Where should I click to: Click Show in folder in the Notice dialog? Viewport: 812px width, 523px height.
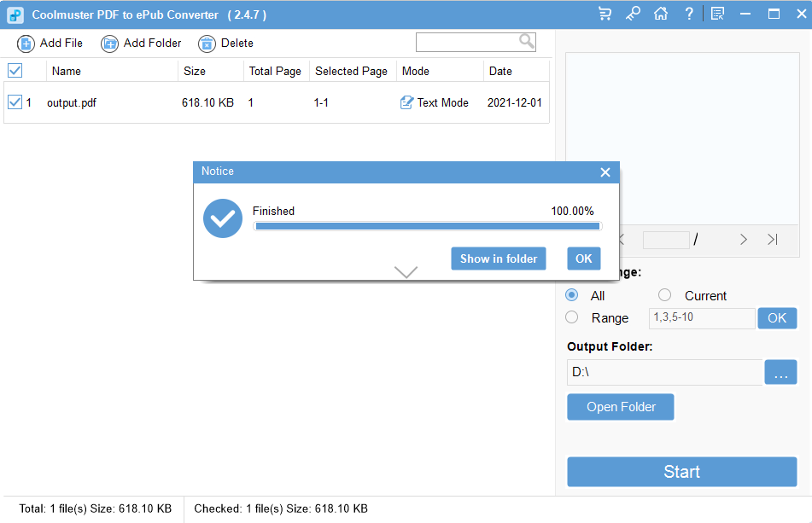pos(499,259)
